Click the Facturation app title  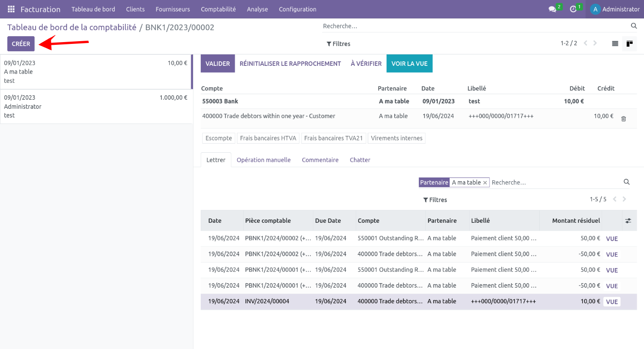coord(40,9)
